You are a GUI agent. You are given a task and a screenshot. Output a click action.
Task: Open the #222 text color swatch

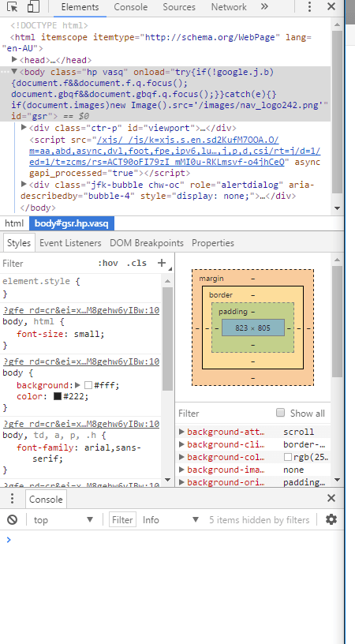pyautogui.click(x=58, y=396)
